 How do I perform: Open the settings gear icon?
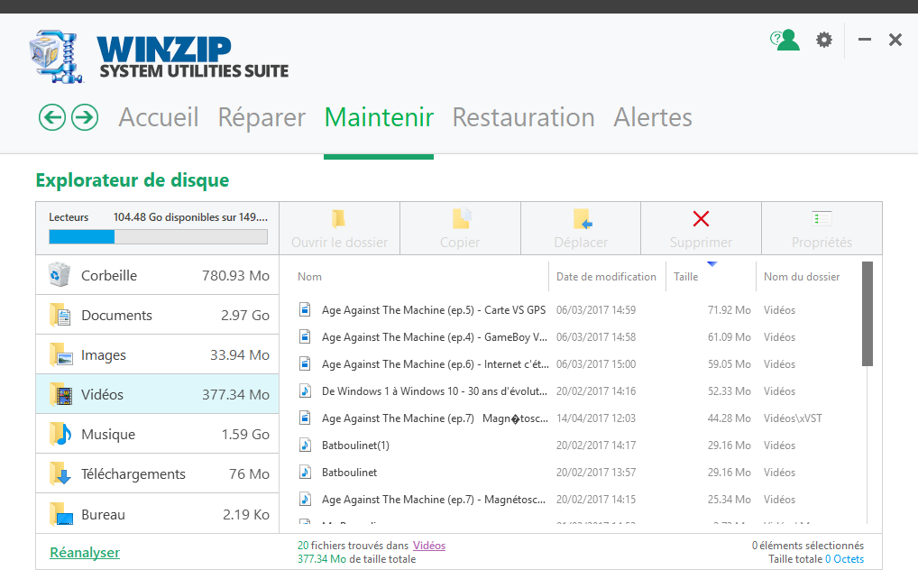(823, 40)
